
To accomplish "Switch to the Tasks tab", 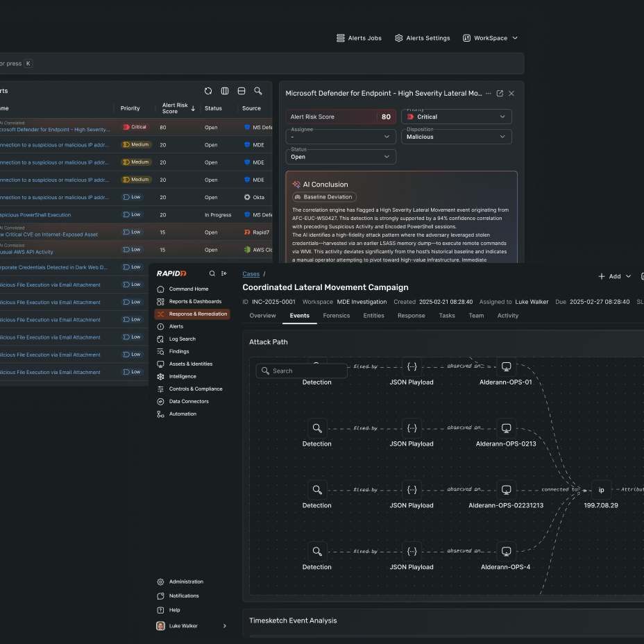I will pos(447,316).
